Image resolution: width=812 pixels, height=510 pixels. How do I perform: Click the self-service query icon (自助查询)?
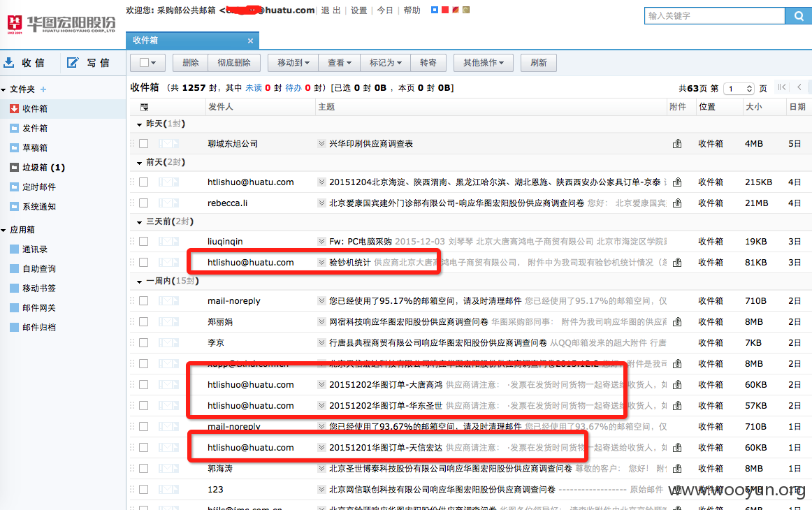15,269
